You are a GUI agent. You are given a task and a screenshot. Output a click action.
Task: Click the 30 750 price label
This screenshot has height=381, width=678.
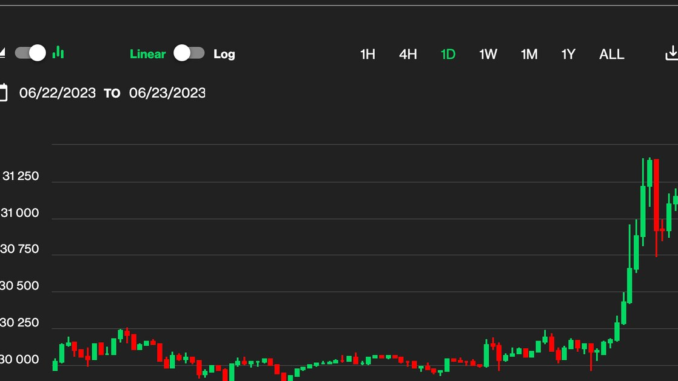[19, 249]
